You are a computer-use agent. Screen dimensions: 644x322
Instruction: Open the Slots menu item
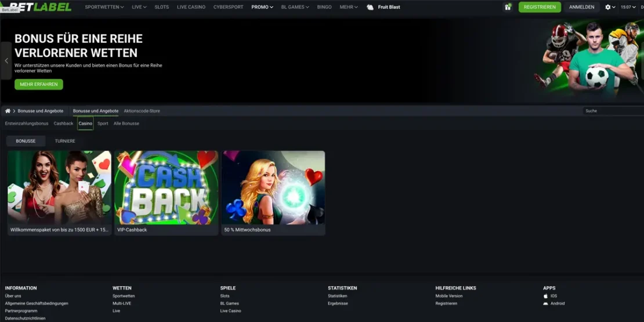(x=161, y=7)
